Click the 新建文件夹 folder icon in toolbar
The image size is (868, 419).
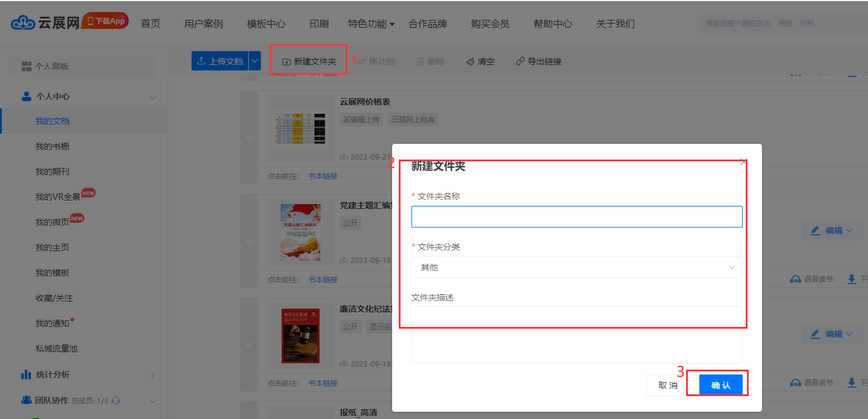click(287, 61)
